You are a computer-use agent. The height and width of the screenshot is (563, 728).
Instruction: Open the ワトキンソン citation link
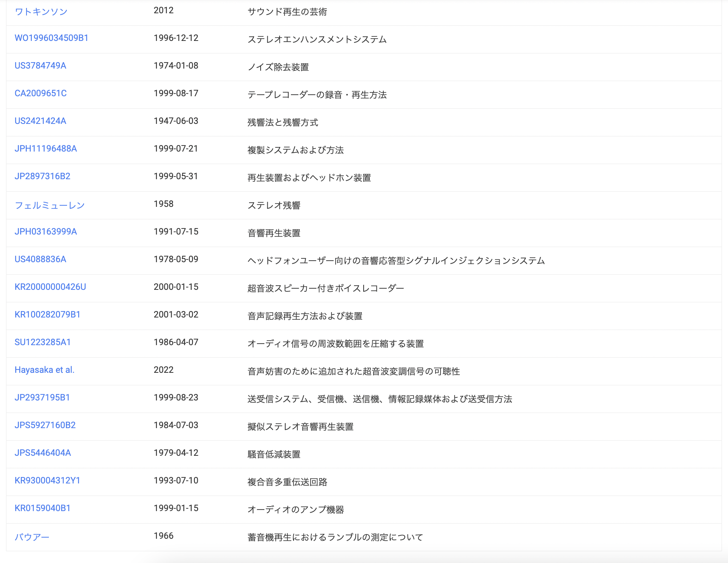(x=41, y=12)
